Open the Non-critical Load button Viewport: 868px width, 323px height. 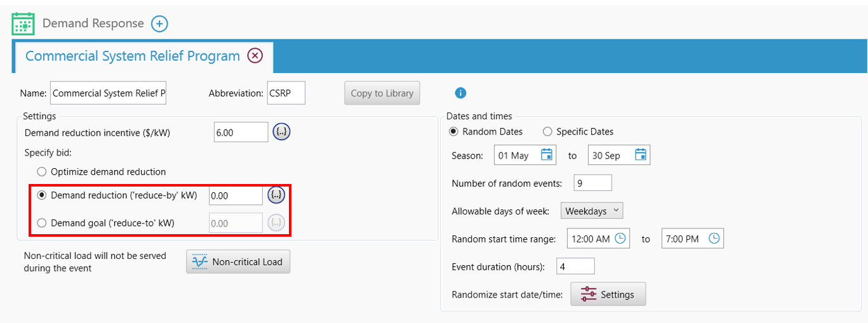pyautogui.click(x=238, y=261)
